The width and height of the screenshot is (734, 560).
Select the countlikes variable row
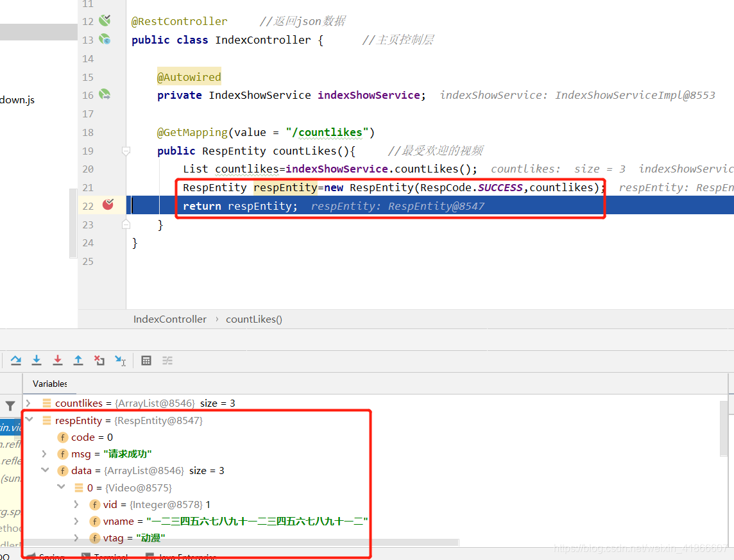pyautogui.click(x=375, y=403)
